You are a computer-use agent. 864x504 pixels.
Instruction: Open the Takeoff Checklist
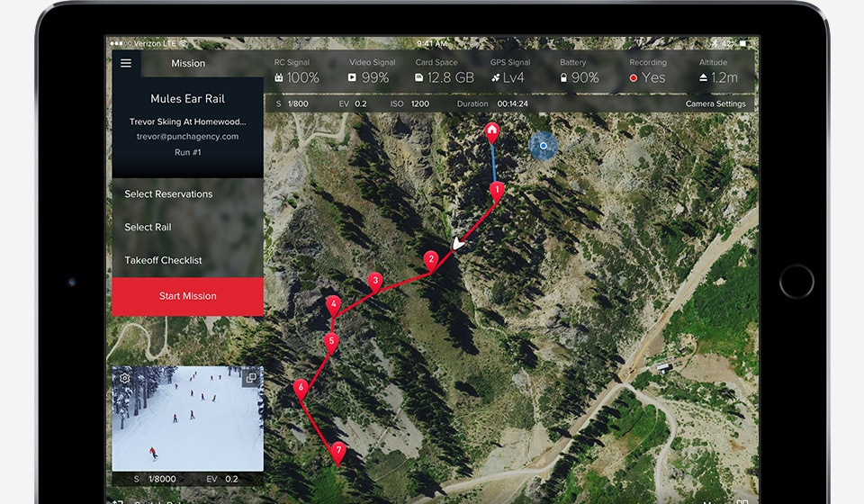163,261
